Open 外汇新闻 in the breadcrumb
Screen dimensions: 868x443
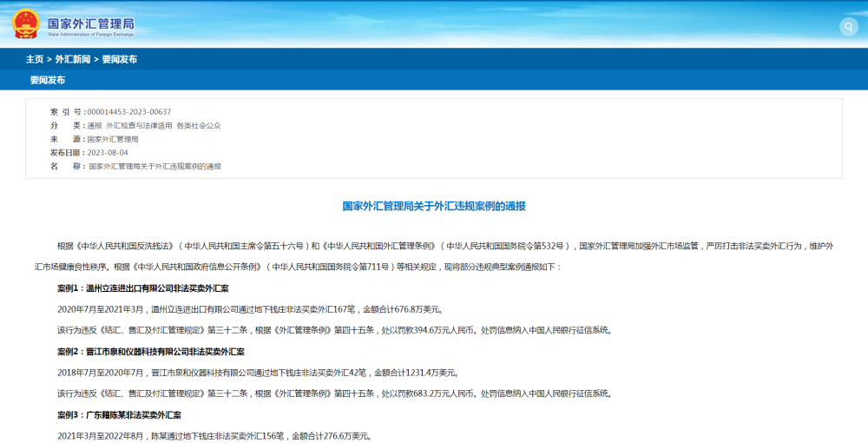[73, 59]
